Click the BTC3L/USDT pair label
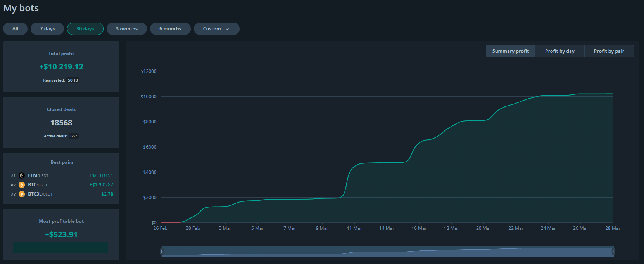 coord(40,194)
